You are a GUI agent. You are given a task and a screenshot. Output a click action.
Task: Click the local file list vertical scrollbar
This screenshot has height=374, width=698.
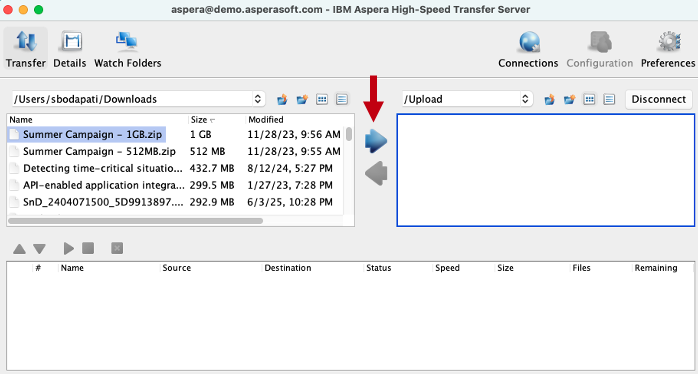(349, 134)
